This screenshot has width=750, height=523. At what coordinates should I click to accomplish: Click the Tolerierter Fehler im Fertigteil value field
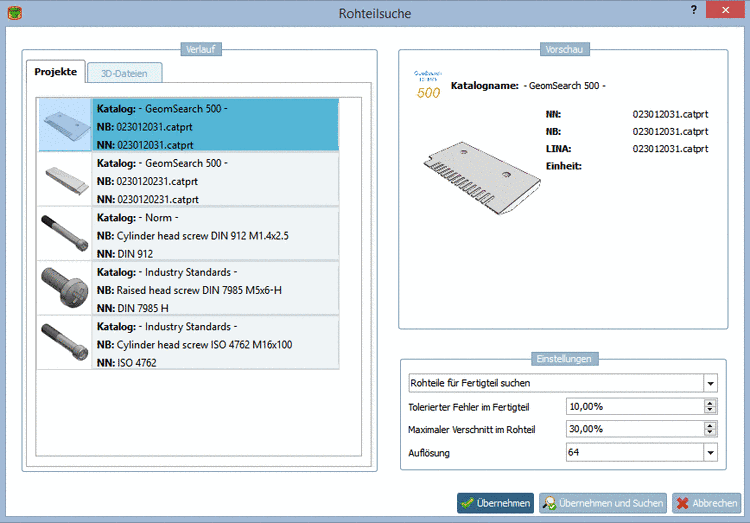point(635,407)
